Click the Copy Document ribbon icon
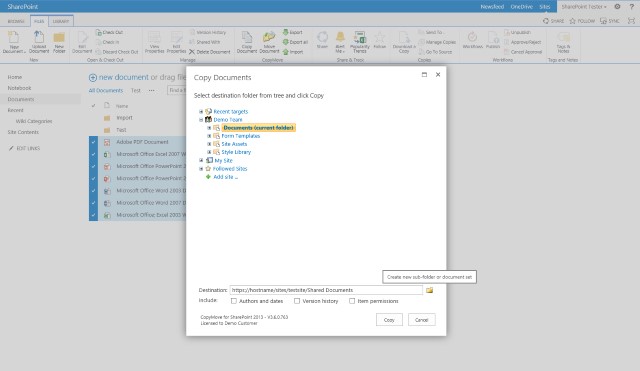Screen dimensions: 640x371 click(x=247, y=38)
